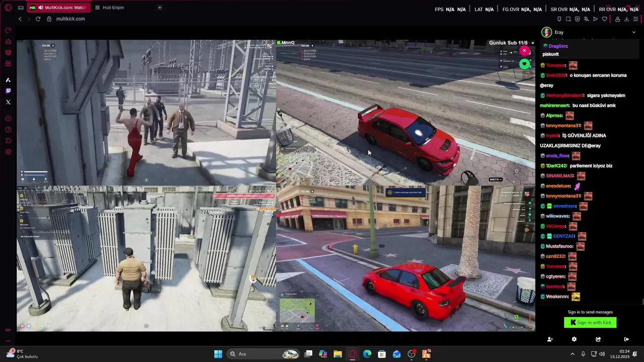This screenshot has height=362, width=644.
Task: Go back to the previous page
Action: click(x=20, y=19)
